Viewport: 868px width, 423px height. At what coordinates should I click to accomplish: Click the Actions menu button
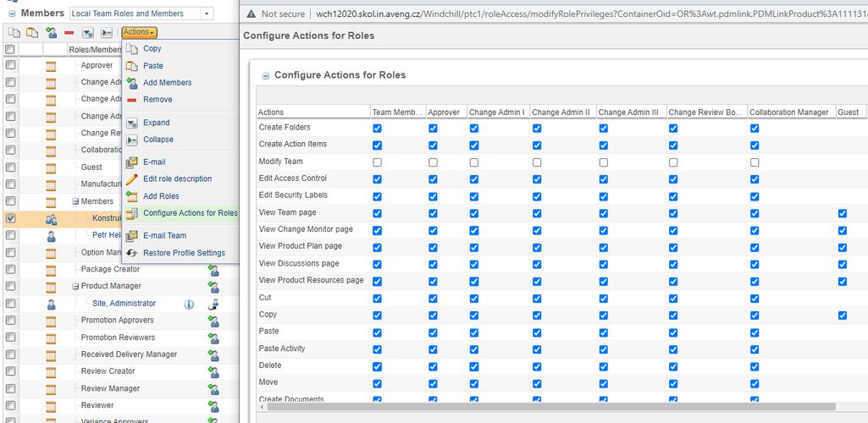coord(139,32)
